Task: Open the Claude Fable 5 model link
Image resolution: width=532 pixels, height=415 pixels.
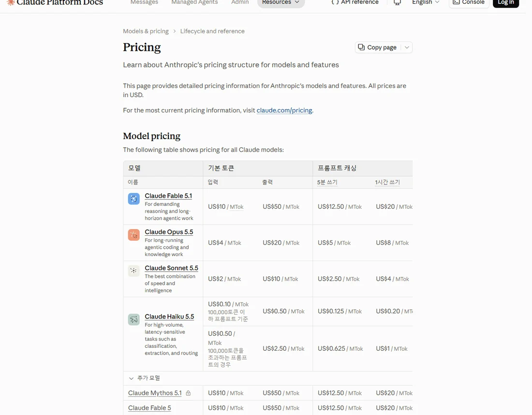Action: 149,408
